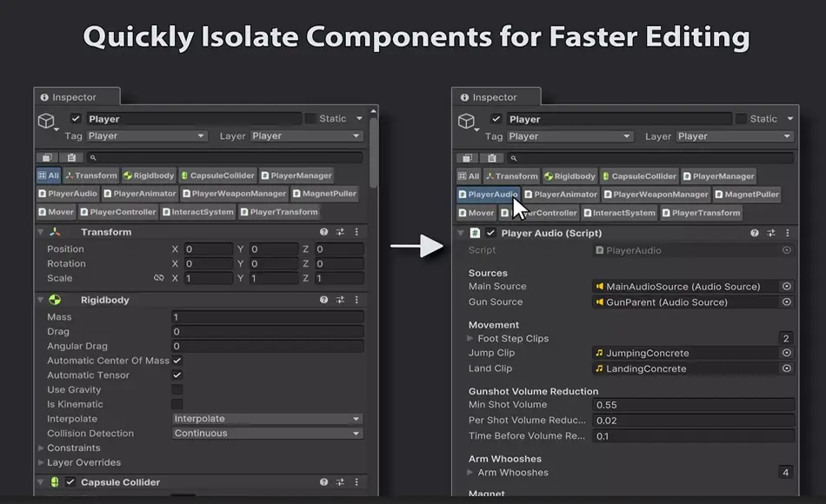The height and width of the screenshot is (504, 826).
Task: Enable the Use Gravity checkbox
Action: pyautogui.click(x=177, y=389)
